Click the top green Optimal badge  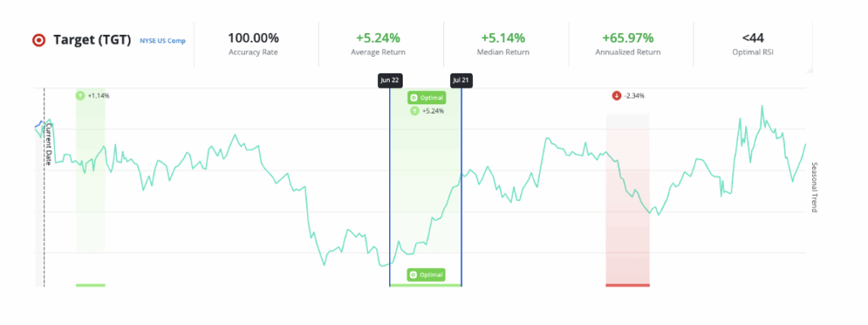(x=427, y=98)
